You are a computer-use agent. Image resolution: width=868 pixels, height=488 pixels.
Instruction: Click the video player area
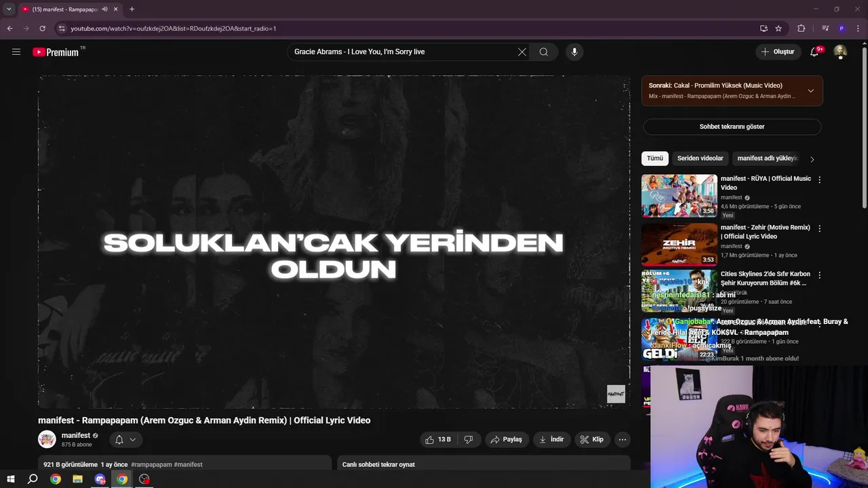(334, 242)
